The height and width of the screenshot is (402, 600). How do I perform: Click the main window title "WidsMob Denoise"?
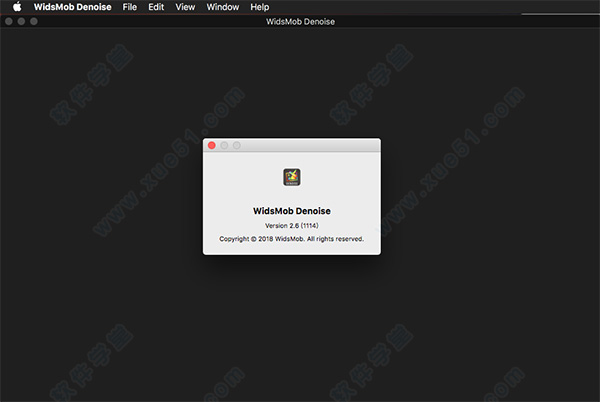click(300, 22)
